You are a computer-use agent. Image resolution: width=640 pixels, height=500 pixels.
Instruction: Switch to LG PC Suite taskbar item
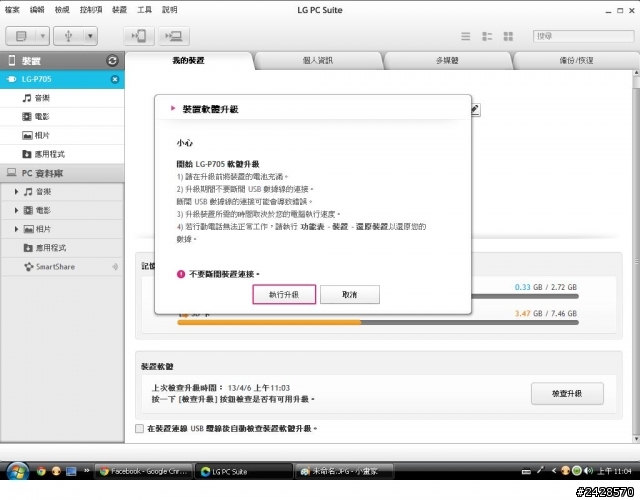[244, 471]
